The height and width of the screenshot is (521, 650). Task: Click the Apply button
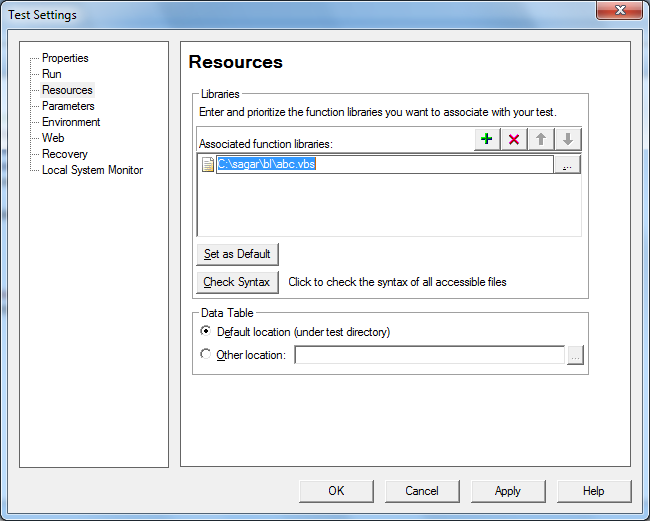pos(508,491)
